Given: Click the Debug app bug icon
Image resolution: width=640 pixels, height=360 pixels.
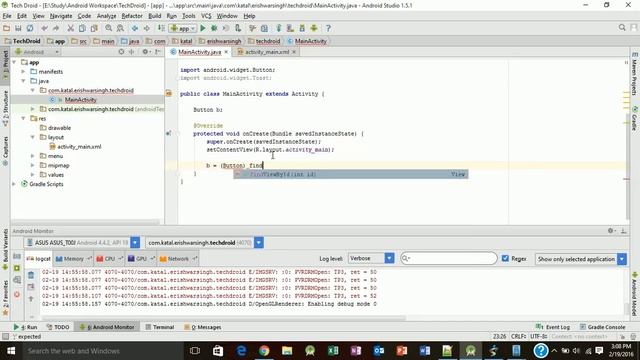Looking at the screenshot, I should pos(214,28).
